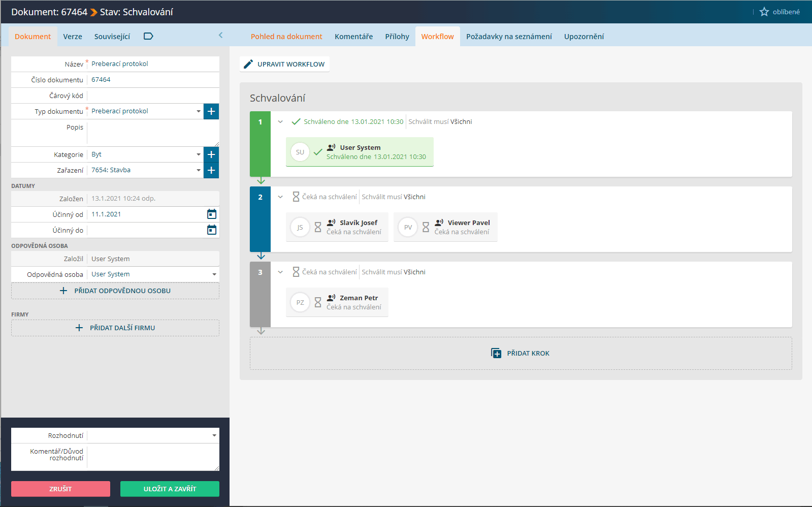Click the Upravit Workflow button
Image resolution: width=812 pixels, height=507 pixels.
click(x=284, y=64)
